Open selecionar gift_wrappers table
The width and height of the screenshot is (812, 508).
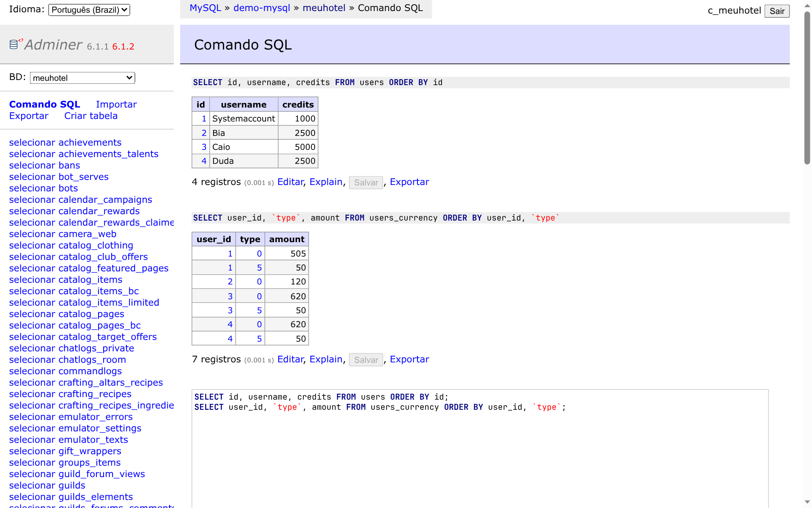[65, 451]
